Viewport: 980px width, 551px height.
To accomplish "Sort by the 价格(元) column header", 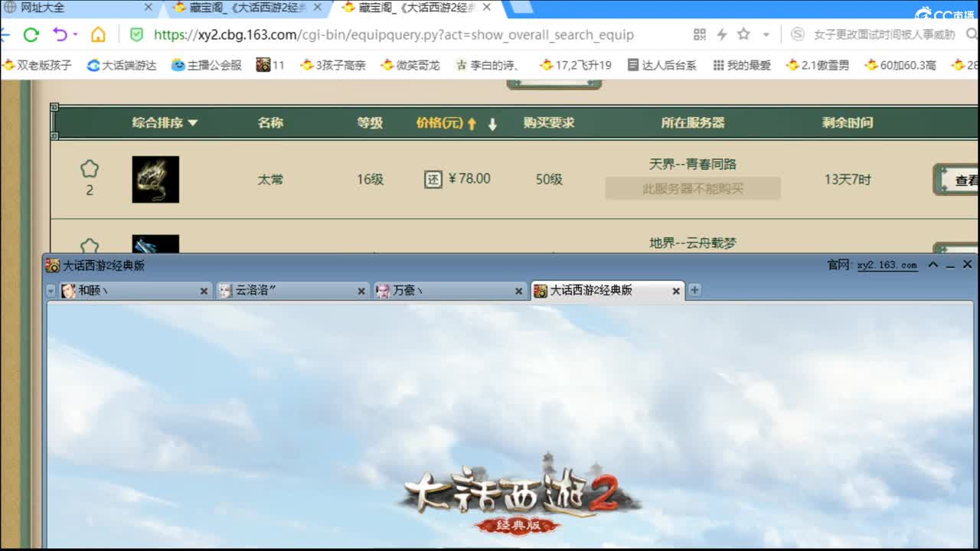I will [439, 122].
